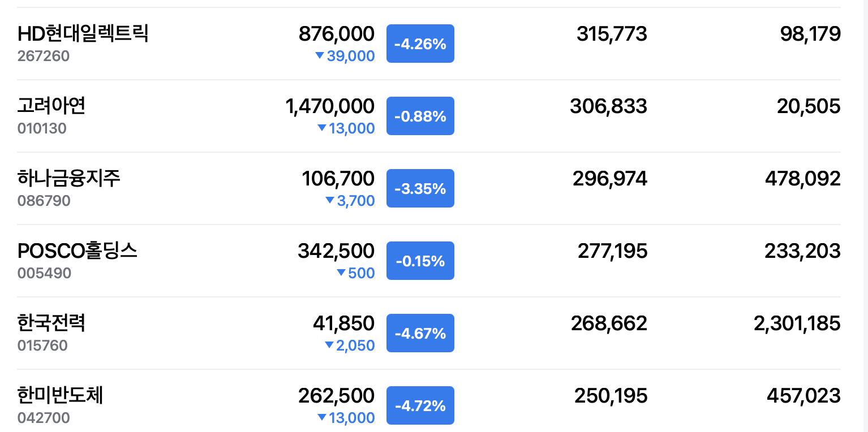Screen dimensions: 868x432
Task: Open the POSCO홀딩스 stock details
Action: point(77,250)
